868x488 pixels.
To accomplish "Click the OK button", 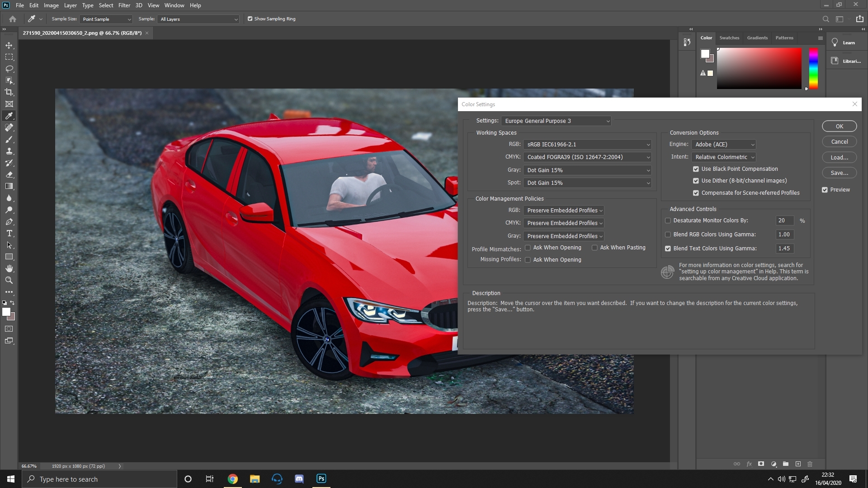I will point(839,127).
